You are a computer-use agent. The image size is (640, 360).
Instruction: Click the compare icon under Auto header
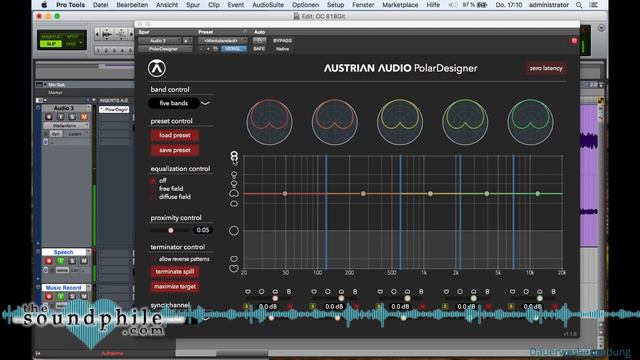(x=259, y=40)
